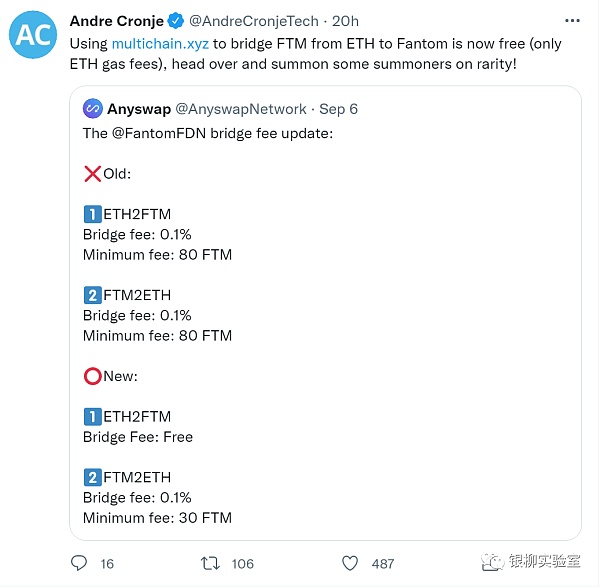Open the tweet's more options ellipsis

[571, 21]
